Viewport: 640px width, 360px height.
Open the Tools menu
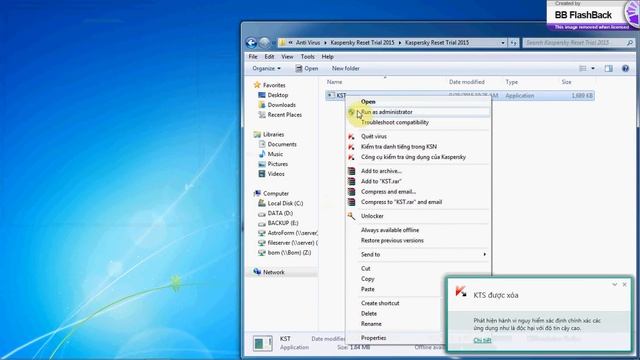click(x=308, y=57)
